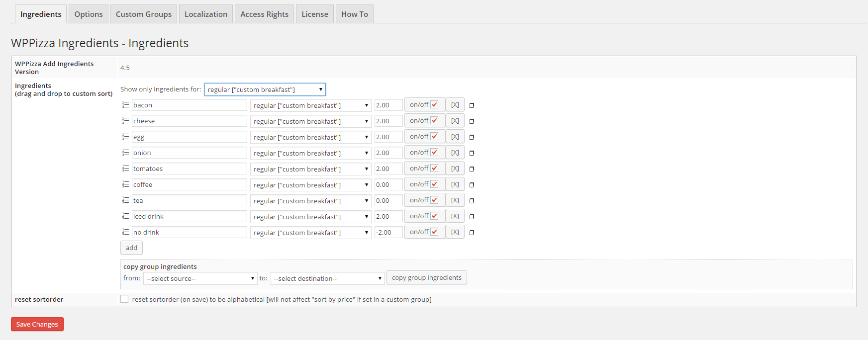Viewport: 868px width, 340px height.
Task: Open egg's group dropdown
Action: [x=311, y=137]
